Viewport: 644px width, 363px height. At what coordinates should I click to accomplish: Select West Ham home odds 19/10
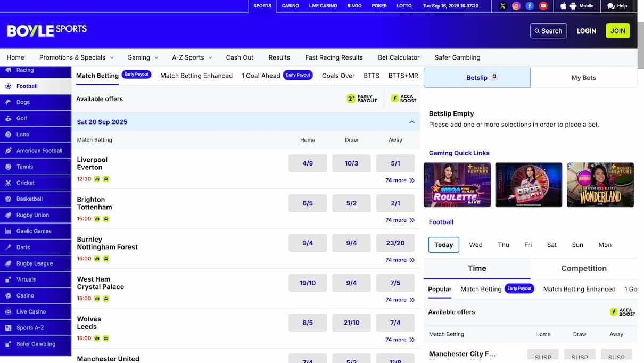pyautogui.click(x=308, y=283)
